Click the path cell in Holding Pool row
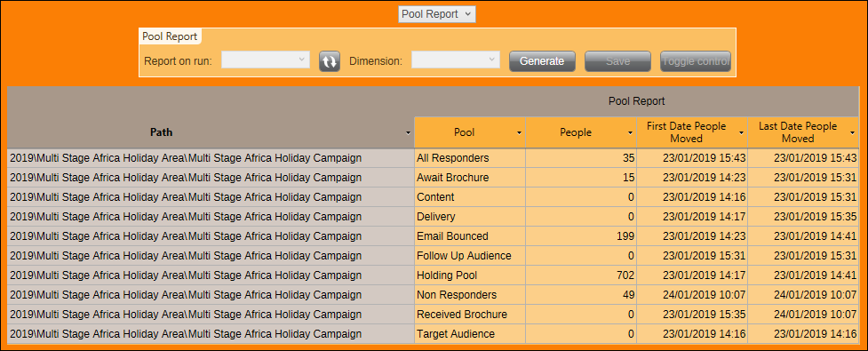 click(211, 275)
